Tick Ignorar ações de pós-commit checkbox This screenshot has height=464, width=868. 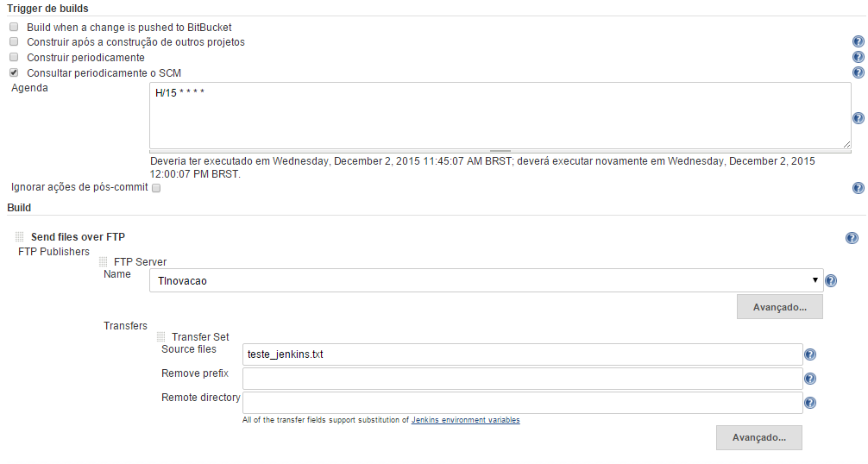(x=156, y=188)
